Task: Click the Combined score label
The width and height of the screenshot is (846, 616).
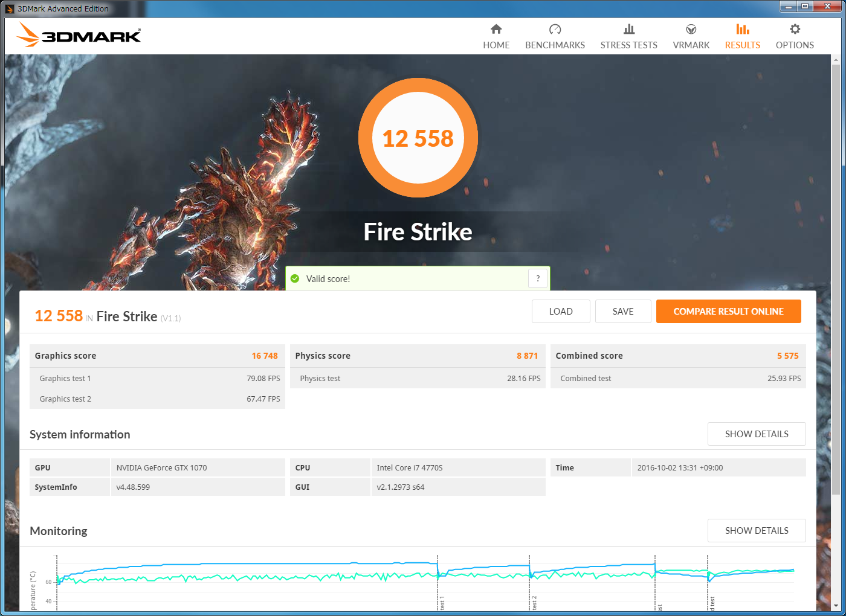Action: pyautogui.click(x=589, y=356)
